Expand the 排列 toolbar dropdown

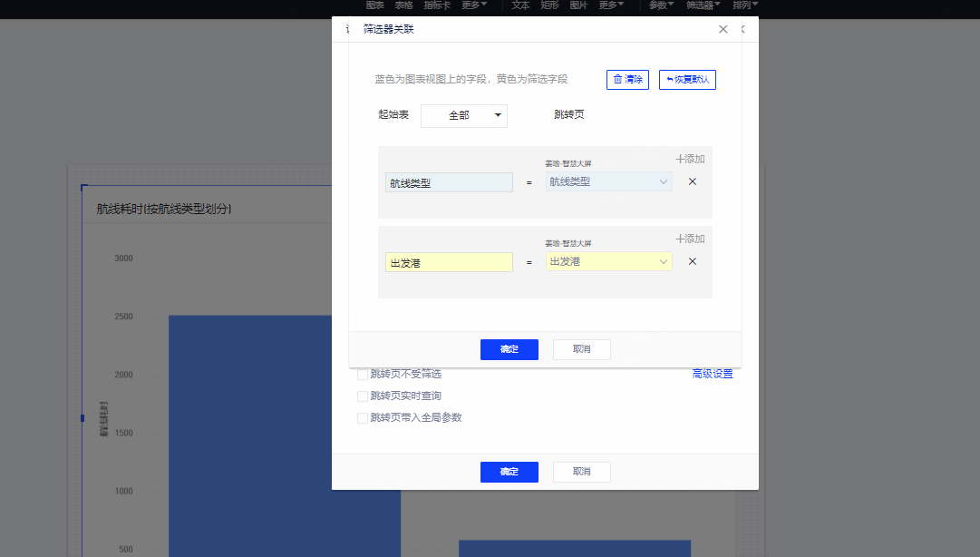(745, 5)
